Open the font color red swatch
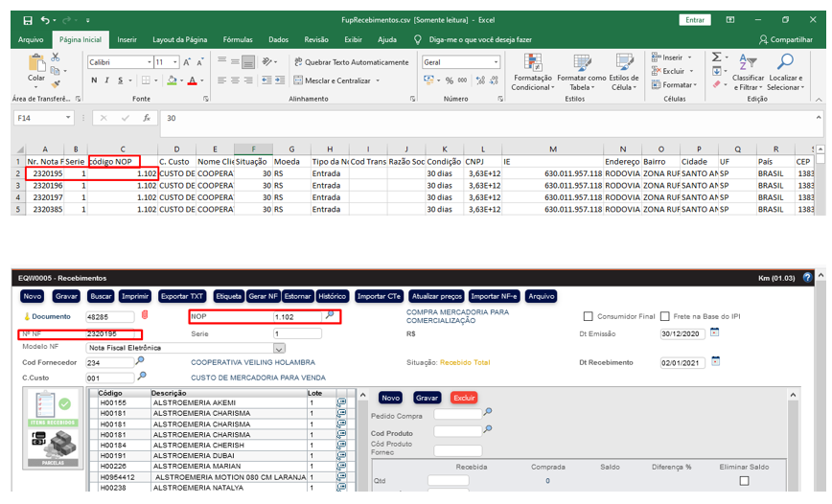The image size is (832, 504). pos(194,80)
